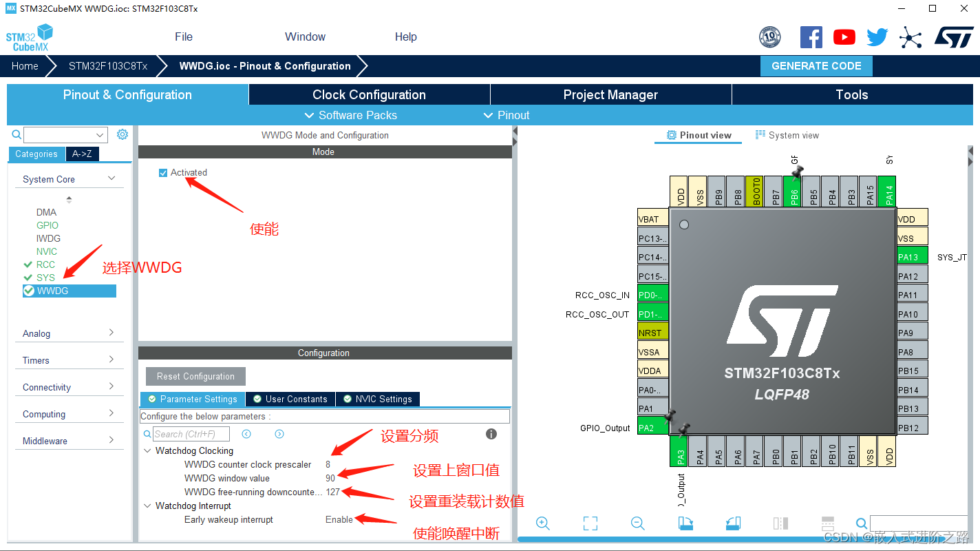Expand the Analog category
The height and width of the screenshot is (551, 980).
click(111, 333)
